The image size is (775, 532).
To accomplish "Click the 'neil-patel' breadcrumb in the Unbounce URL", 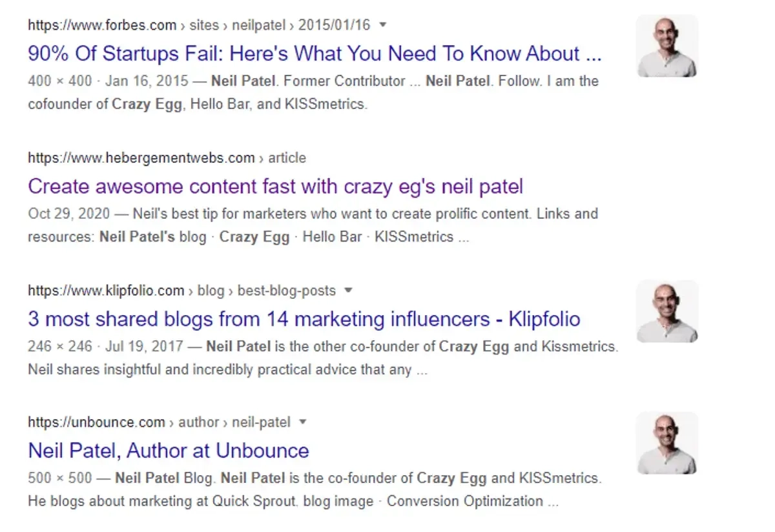I will (x=261, y=422).
